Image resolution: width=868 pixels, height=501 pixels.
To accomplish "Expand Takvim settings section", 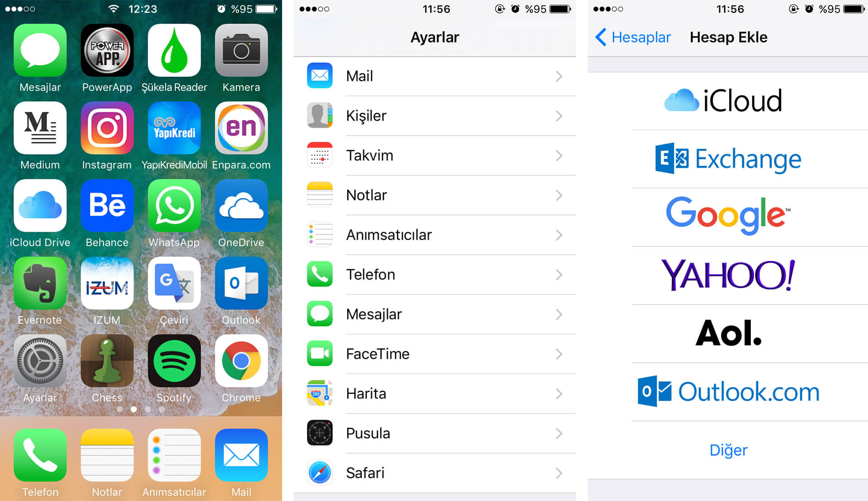I will (434, 154).
